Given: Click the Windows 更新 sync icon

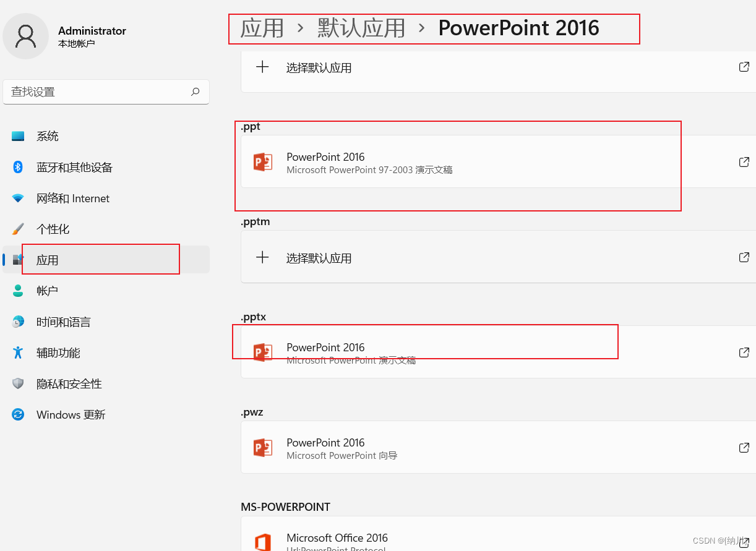Looking at the screenshot, I should pos(18,414).
